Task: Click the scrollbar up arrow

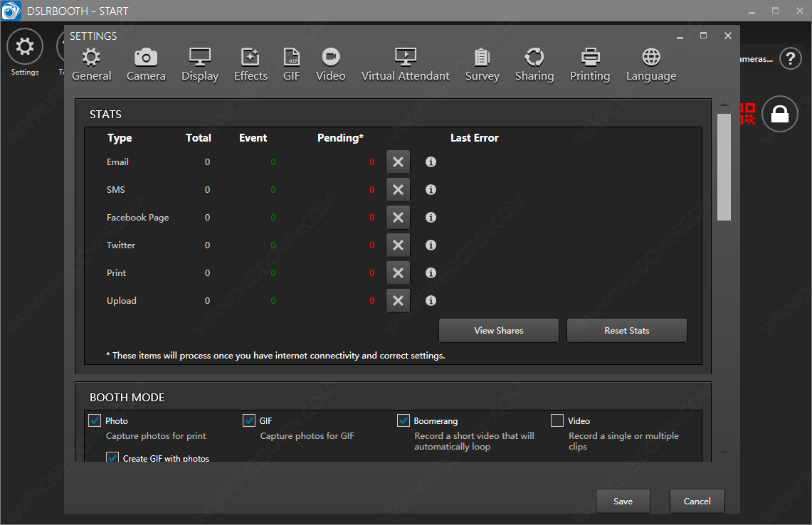Action: click(724, 105)
